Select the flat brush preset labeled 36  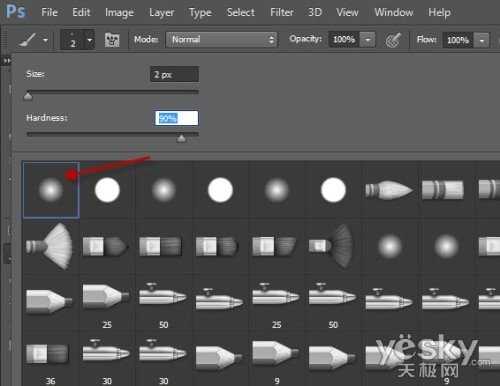[47, 354]
